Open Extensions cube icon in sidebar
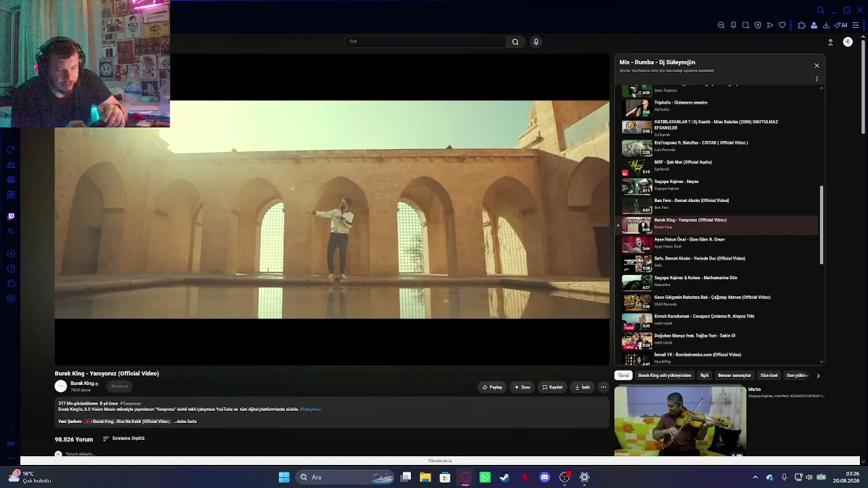 tap(11, 284)
